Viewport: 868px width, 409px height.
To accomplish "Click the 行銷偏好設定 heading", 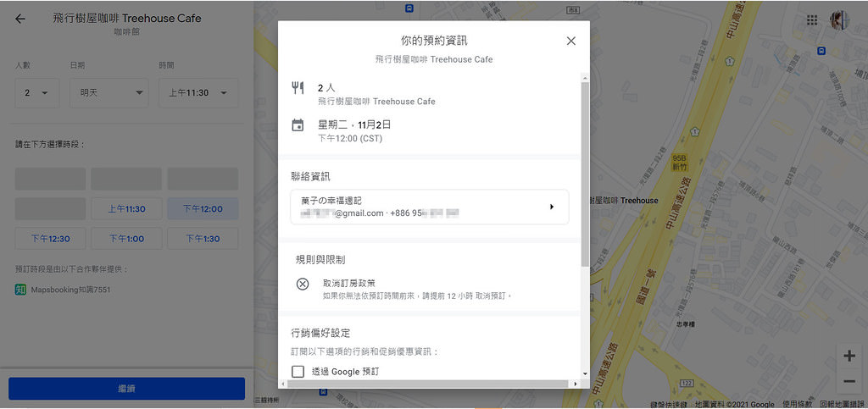I will (x=320, y=334).
